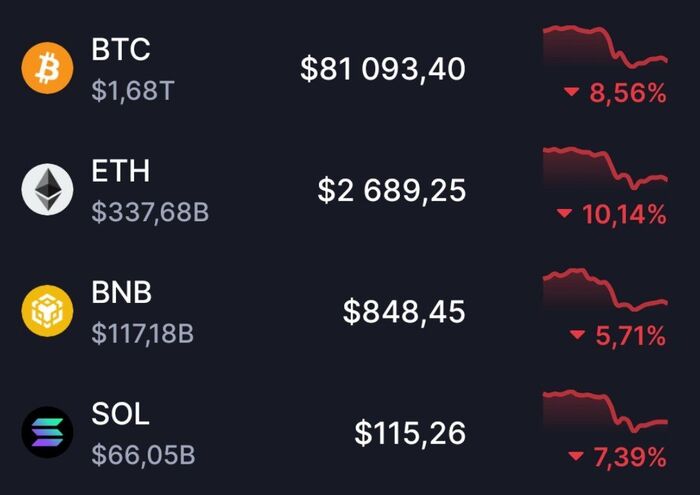Click the orange Bitcoin logo icon
Image resolution: width=700 pixels, height=495 pixels.
click(x=48, y=68)
